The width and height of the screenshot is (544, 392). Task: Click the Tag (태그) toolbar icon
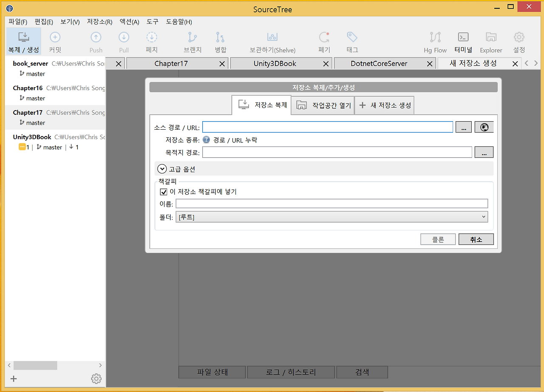tap(352, 41)
